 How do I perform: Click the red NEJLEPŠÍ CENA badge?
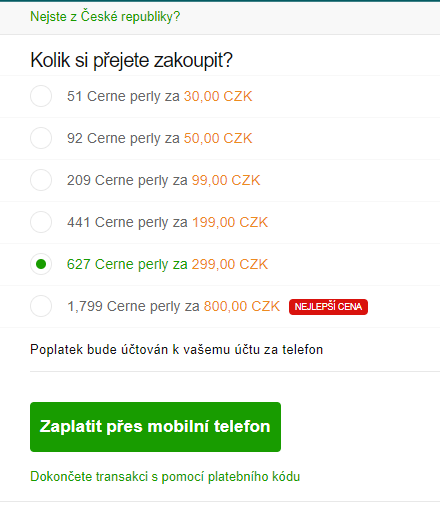coord(328,307)
